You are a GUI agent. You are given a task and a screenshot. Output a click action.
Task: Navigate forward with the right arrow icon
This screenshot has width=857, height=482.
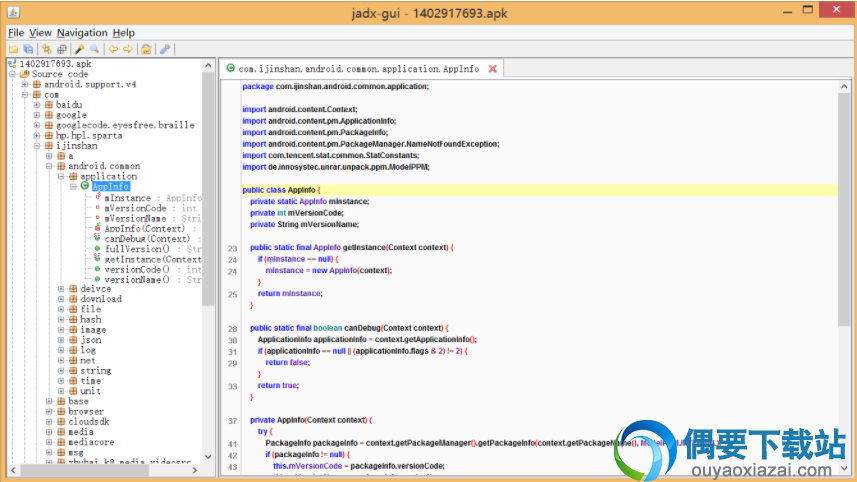coord(128,49)
